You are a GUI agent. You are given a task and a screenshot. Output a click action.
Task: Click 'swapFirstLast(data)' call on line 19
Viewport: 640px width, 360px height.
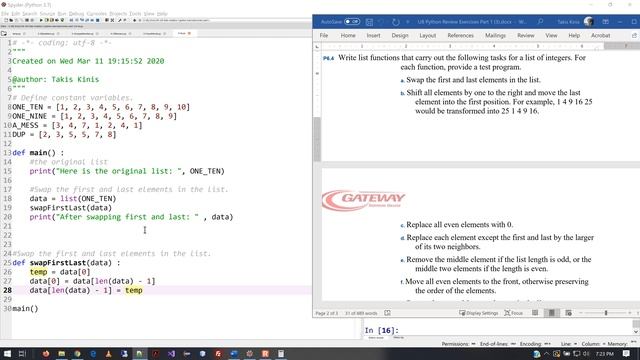71,208
